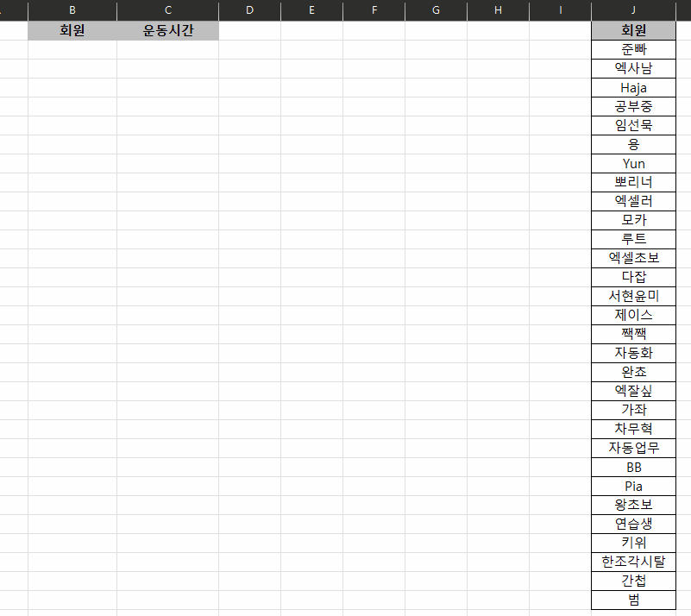The height and width of the screenshot is (616, 691).
Task: Select the cell containing 제이스
Action: pyautogui.click(x=634, y=315)
